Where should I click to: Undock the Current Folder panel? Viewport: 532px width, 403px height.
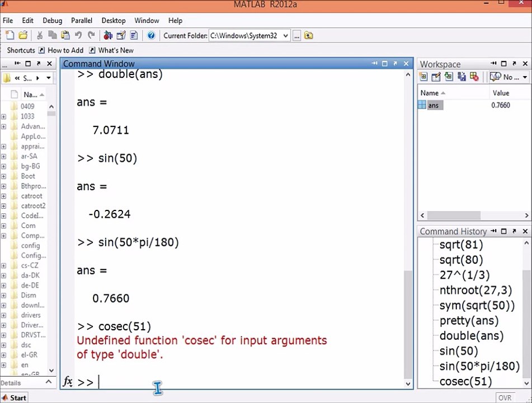tap(39, 63)
